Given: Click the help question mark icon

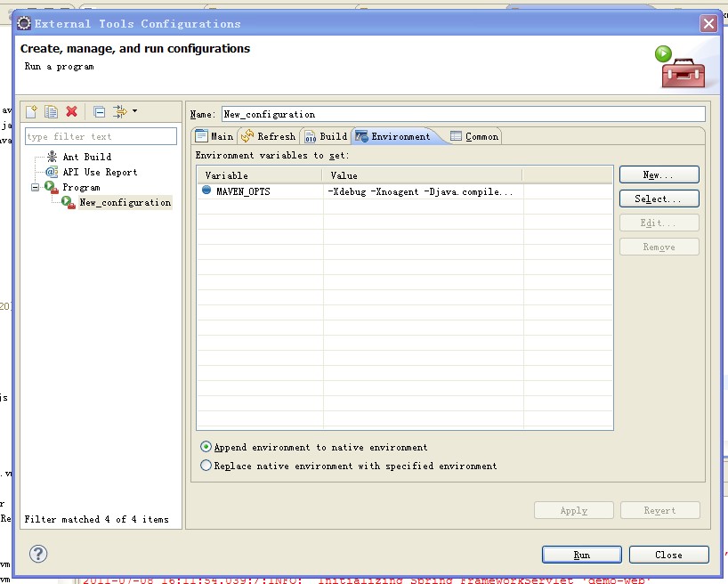Looking at the screenshot, I should [x=38, y=554].
